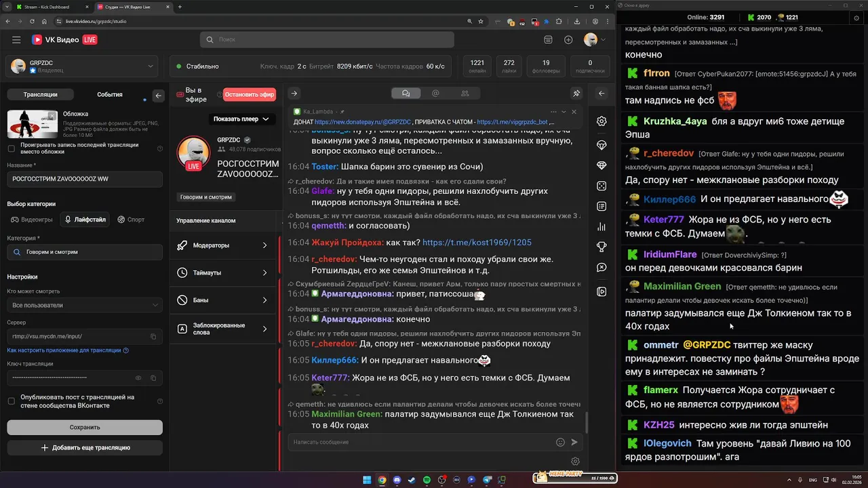Image resolution: width=868 pixels, height=488 pixels.
Task: Click the list icon in the right sidebar
Action: [x=601, y=206]
